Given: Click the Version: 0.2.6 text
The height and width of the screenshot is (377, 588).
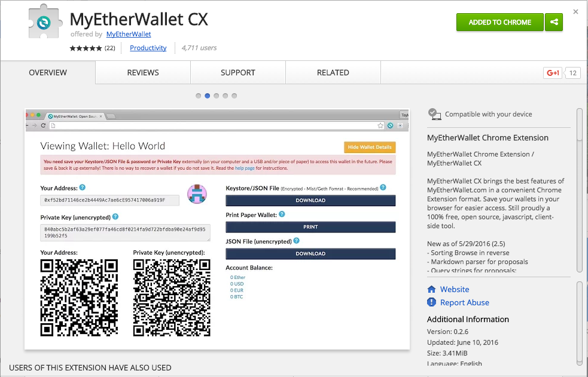Looking at the screenshot, I should (448, 332).
